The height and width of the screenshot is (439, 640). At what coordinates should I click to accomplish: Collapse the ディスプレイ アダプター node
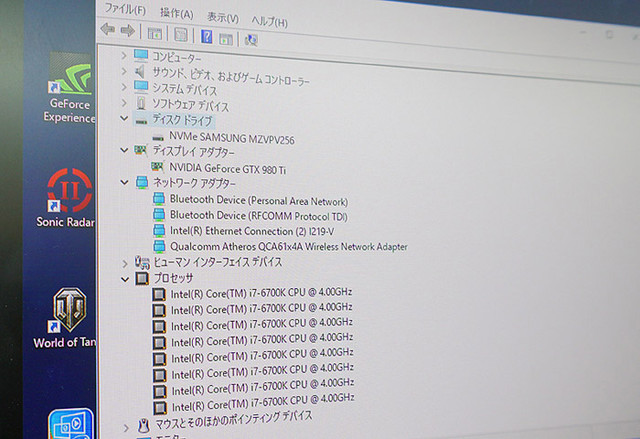point(124,150)
